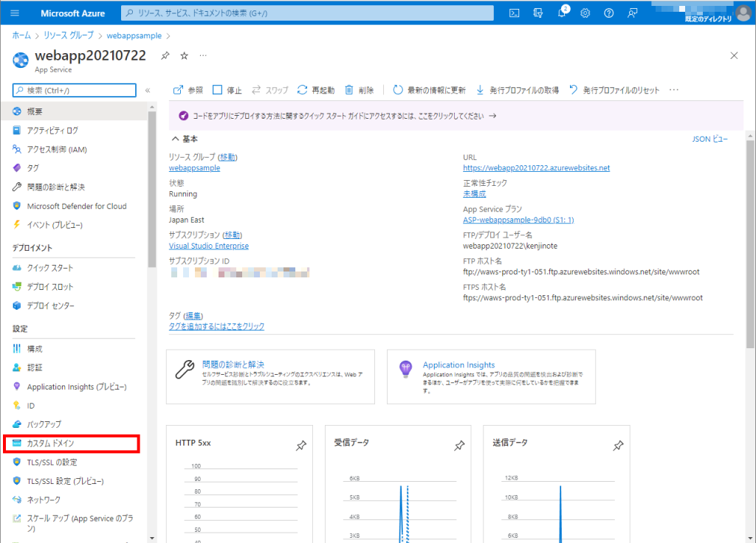Open 認証 authentication menu item
This screenshot has height=543, width=756.
(74, 367)
